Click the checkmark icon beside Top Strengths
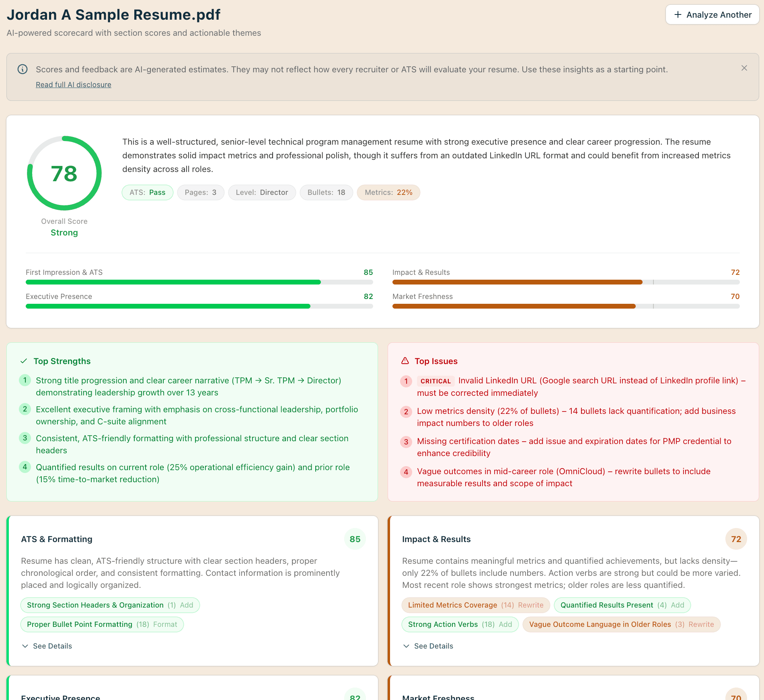The height and width of the screenshot is (700, 764). (25, 361)
